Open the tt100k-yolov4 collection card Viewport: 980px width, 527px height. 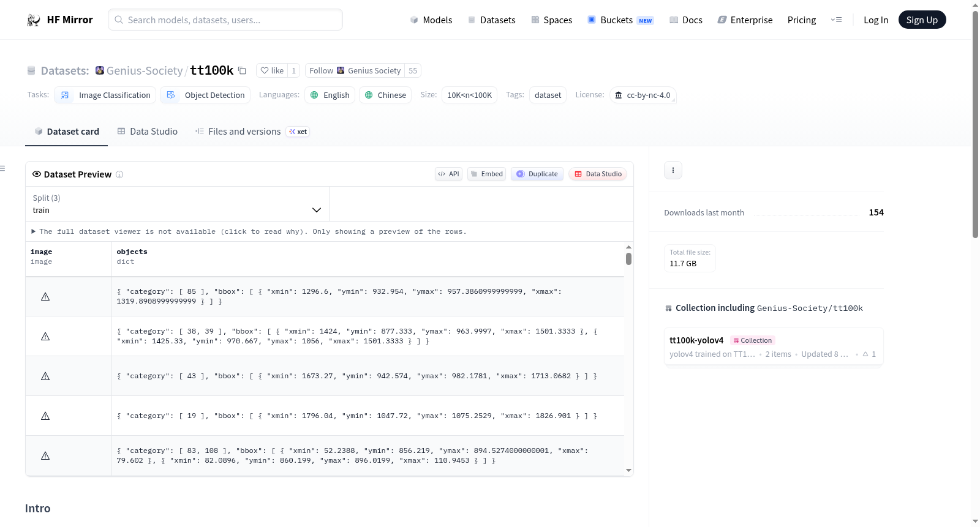774,346
